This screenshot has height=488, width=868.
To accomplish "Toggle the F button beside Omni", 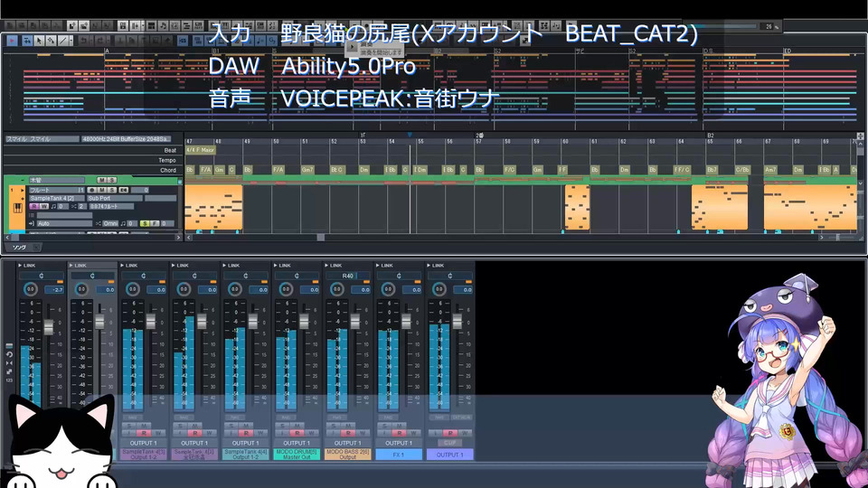I will (x=155, y=223).
